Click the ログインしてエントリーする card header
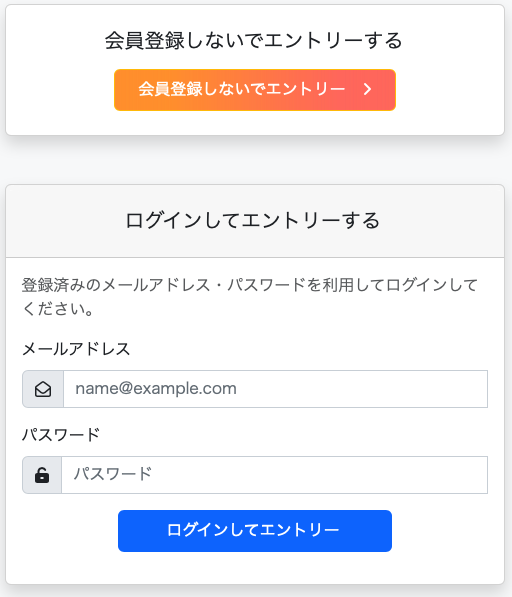 point(255,221)
